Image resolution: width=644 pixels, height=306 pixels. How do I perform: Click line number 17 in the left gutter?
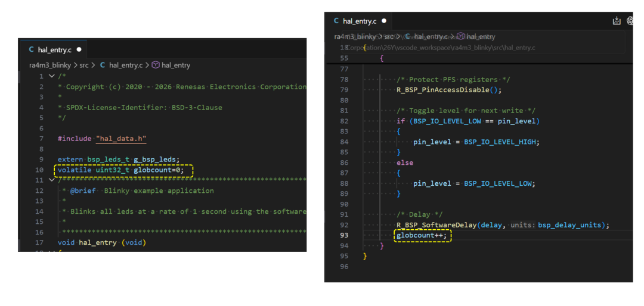point(39,242)
